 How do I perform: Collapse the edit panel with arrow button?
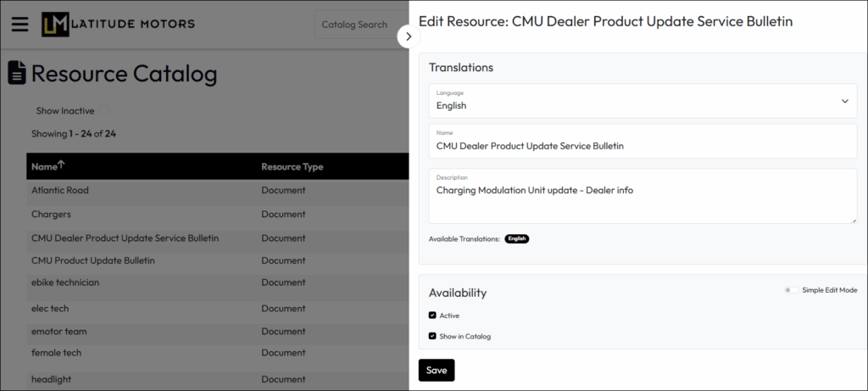[x=409, y=36]
